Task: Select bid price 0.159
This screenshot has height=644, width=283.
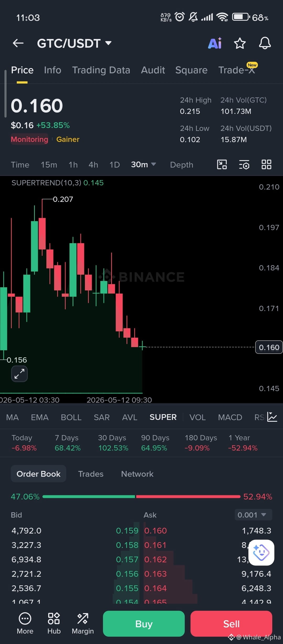Action: [127, 530]
